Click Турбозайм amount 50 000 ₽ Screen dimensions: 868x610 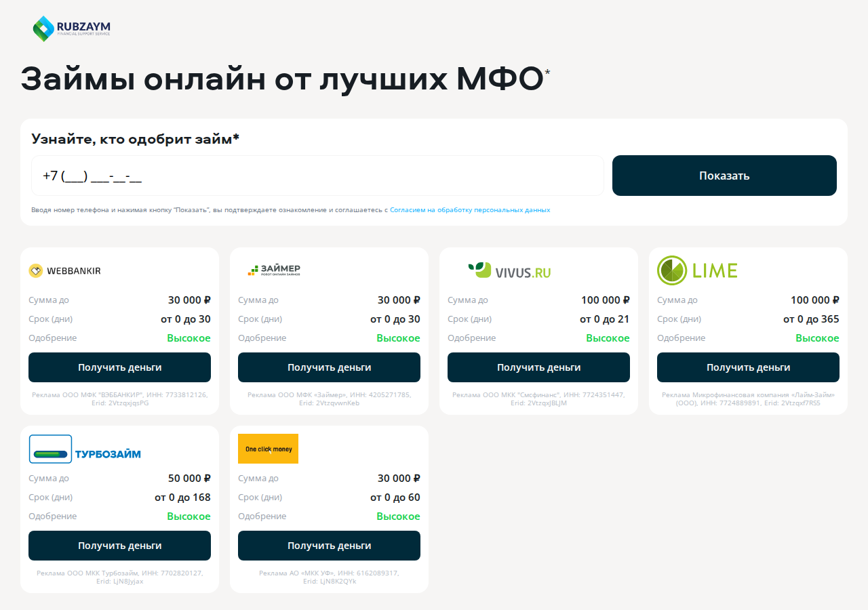tap(189, 479)
